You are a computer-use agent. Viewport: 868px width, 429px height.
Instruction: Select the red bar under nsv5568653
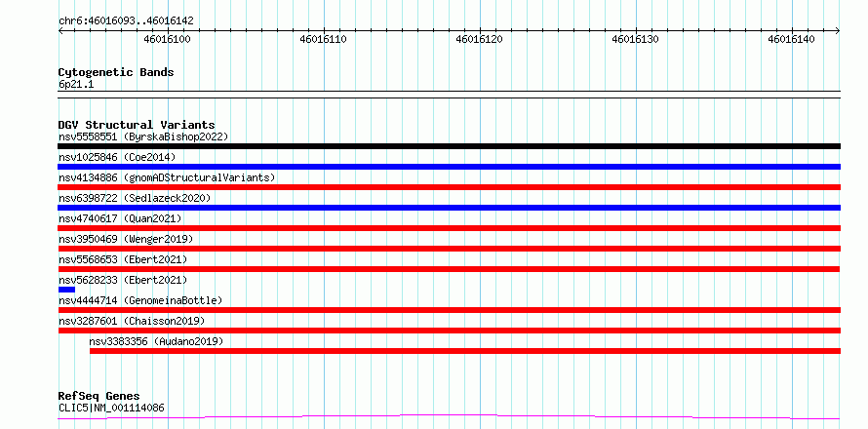pos(449,269)
